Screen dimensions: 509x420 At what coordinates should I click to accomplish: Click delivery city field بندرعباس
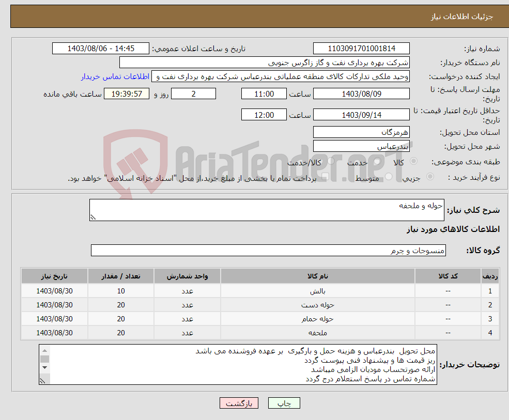coord(361,146)
